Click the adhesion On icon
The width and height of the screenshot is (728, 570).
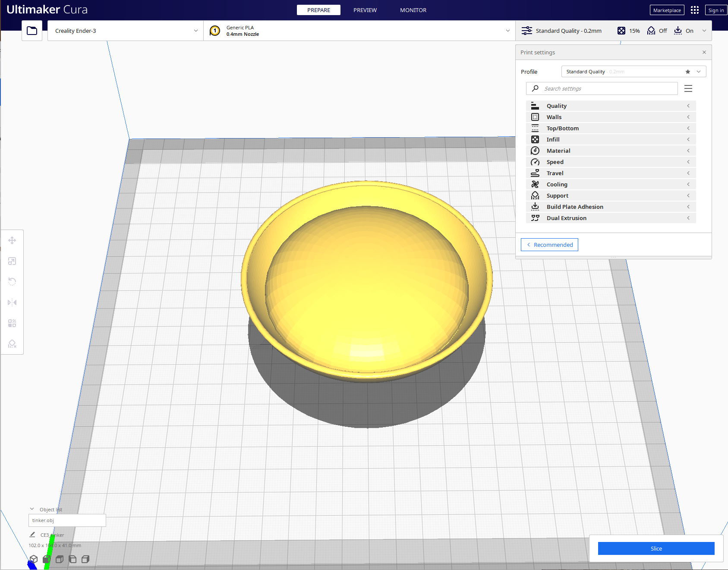click(x=678, y=31)
